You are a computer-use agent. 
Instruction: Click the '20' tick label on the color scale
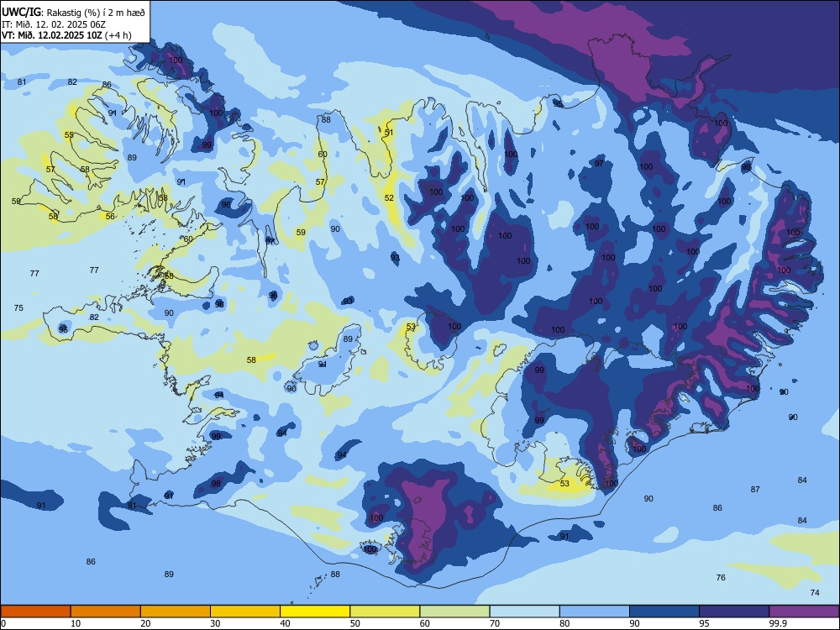pyautogui.click(x=145, y=623)
